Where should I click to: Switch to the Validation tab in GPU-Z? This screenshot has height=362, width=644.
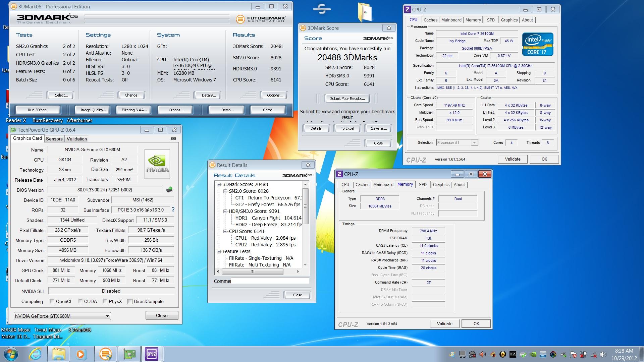(76, 139)
